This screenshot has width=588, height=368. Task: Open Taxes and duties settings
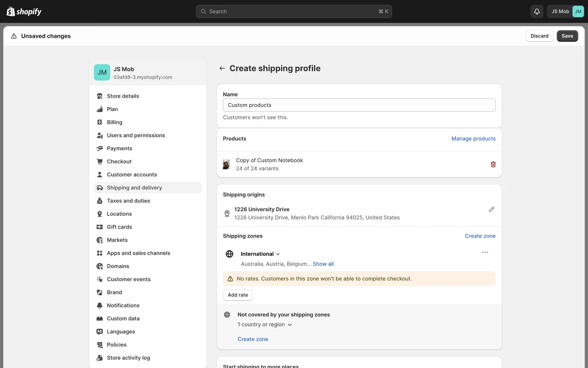tap(128, 201)
